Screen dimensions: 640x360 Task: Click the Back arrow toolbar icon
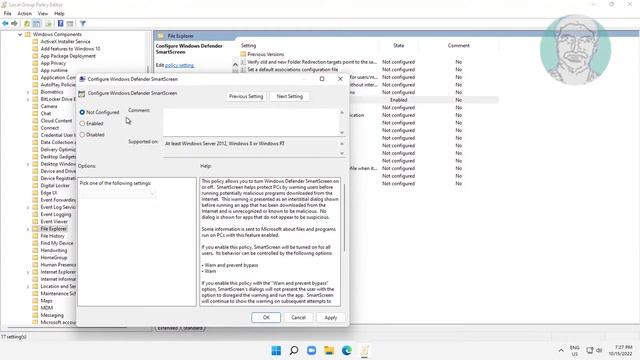click(x=5, y=24)
